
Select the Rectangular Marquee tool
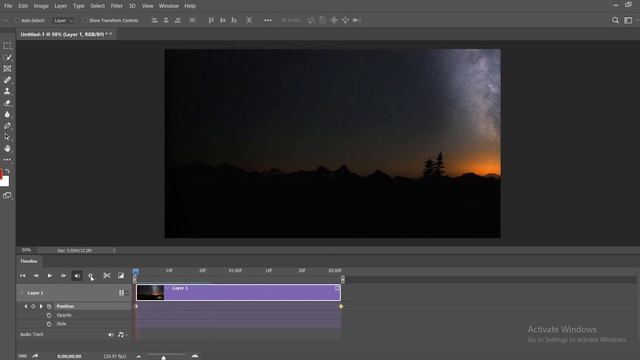click(7, 46)
